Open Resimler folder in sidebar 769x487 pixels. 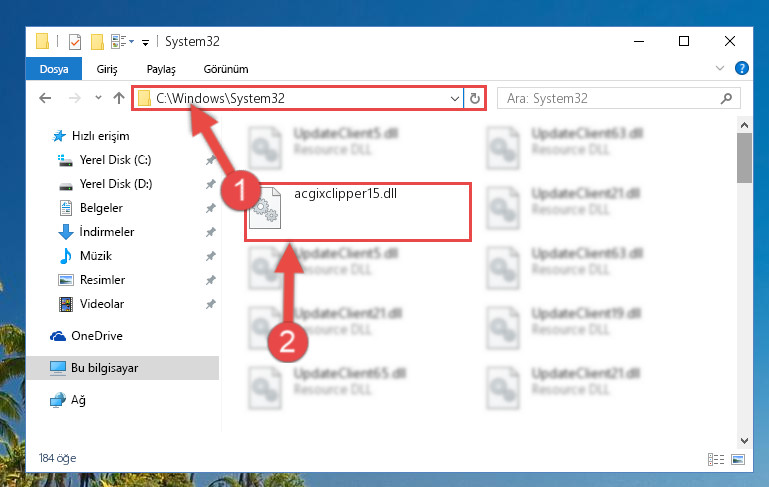tap(102, 280)
